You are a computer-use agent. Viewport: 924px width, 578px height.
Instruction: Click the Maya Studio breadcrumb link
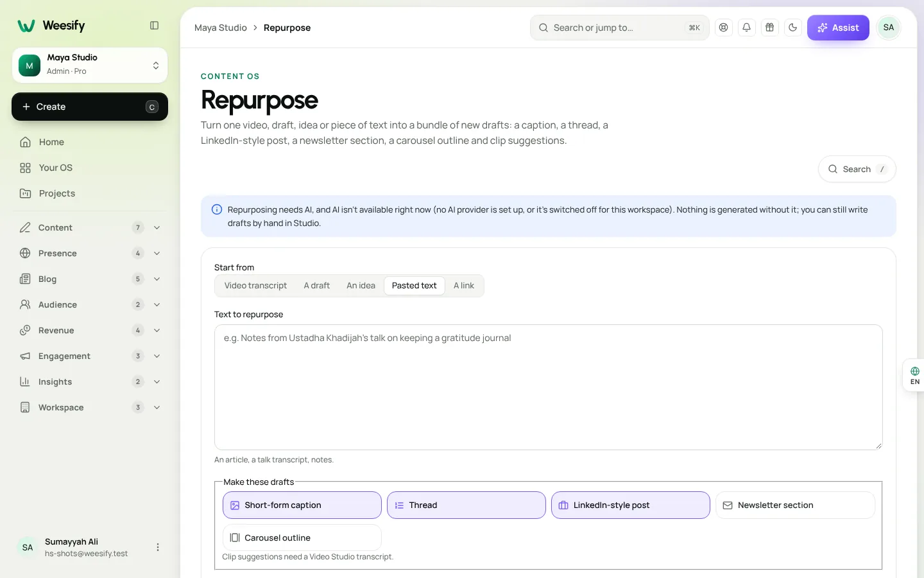[x=221, y=28]
